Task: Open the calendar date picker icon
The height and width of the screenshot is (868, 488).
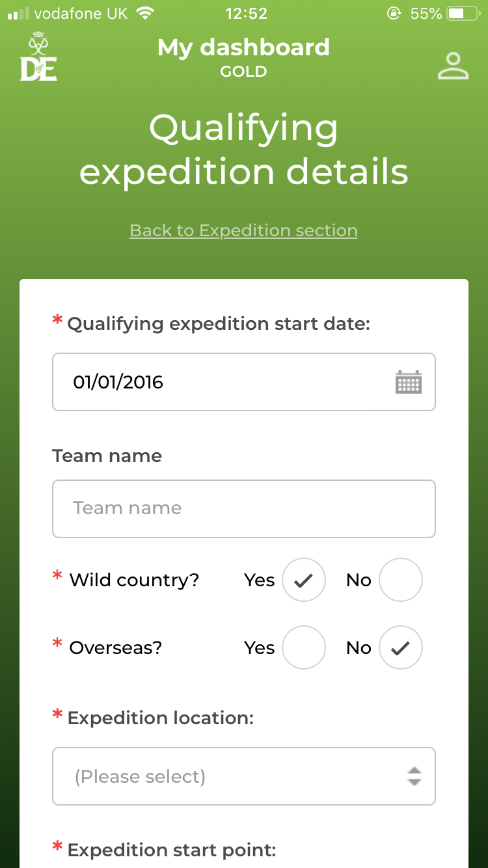Action: 409,382
